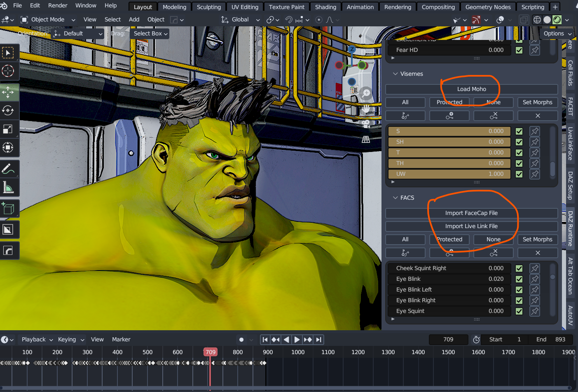Click the Import FaceCap File button
Image resolution: width=578 pixels, height=392 pixels.
click(x=472, y=213)
